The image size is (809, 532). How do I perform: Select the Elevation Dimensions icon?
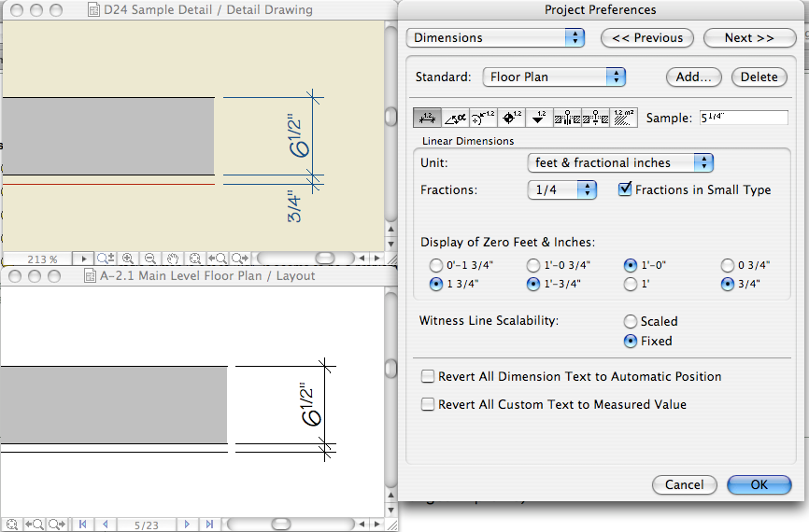[x=538, y=118]
